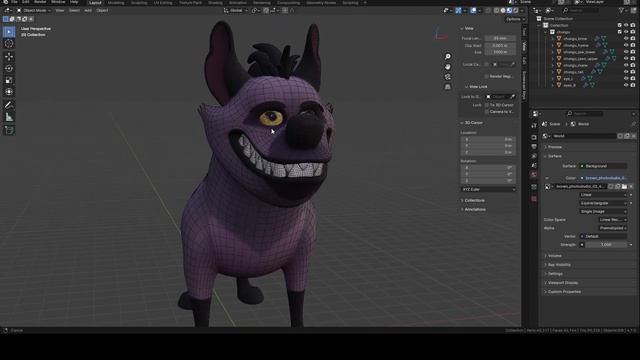
Task: Select the Measure tool
Action: [x=9, y=118]
